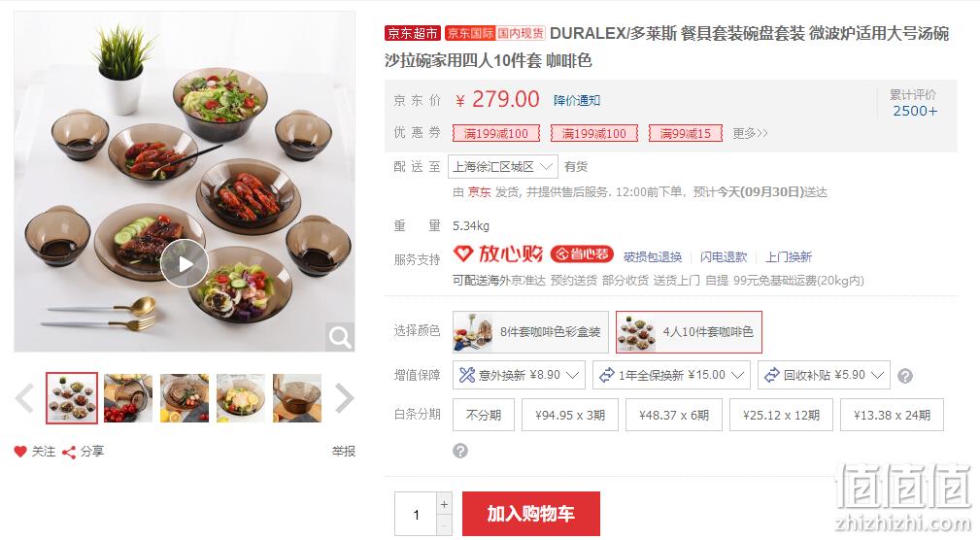This screenshot has height=540, width=980.
Task: Select the 4人10件套咖啡色 option
Action: (x=689, y=332)
